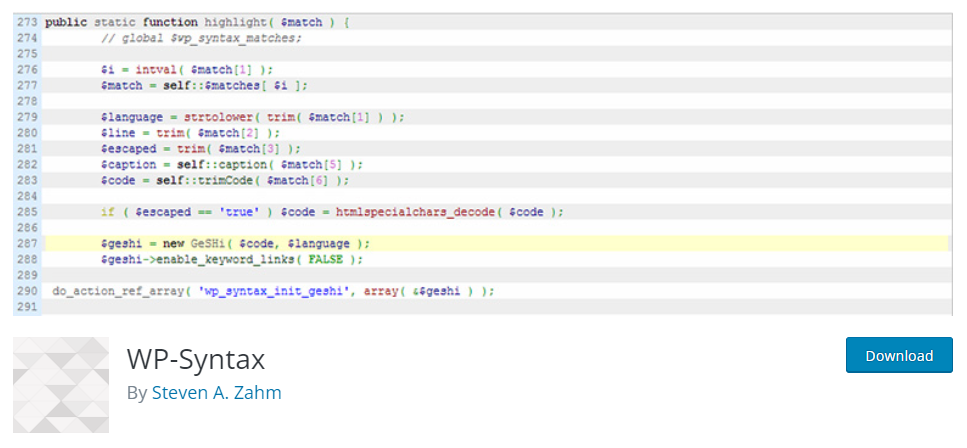Click 'self::caption' on line 282
Screen dimensions: 967x448
pos(221,165)
